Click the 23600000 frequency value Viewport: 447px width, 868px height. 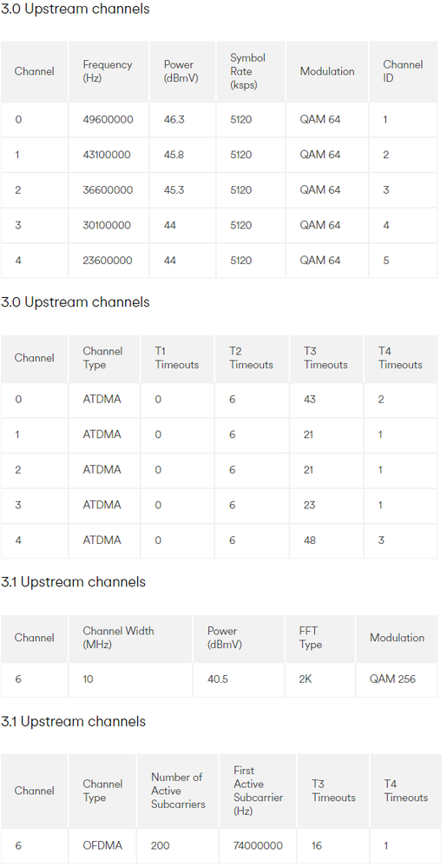click(108, 260)
